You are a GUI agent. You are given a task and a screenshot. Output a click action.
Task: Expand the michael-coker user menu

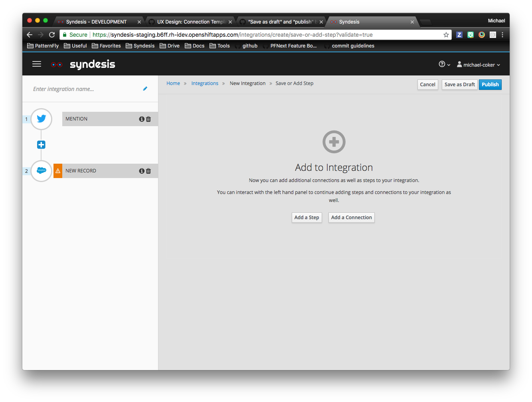point(478,64)
